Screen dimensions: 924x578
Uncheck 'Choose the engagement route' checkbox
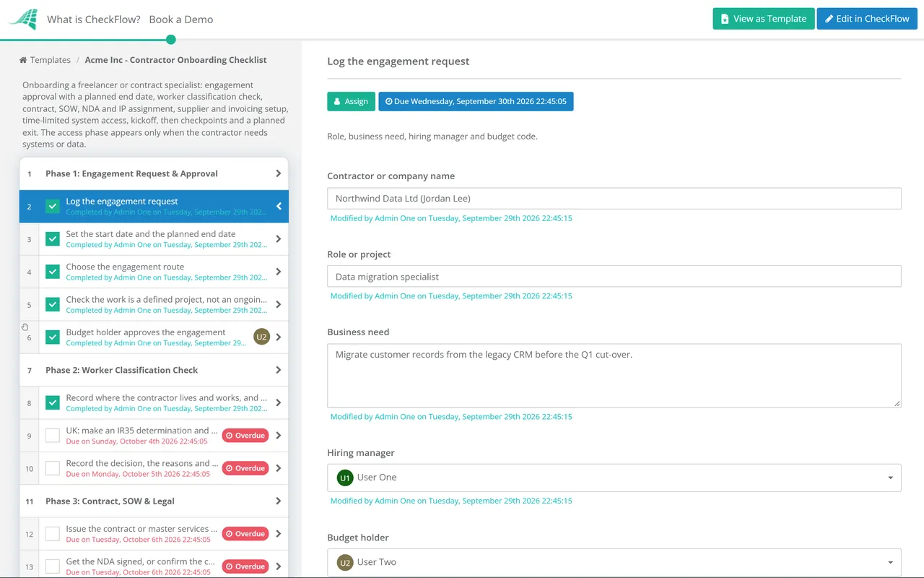click(x=53, y=272)
